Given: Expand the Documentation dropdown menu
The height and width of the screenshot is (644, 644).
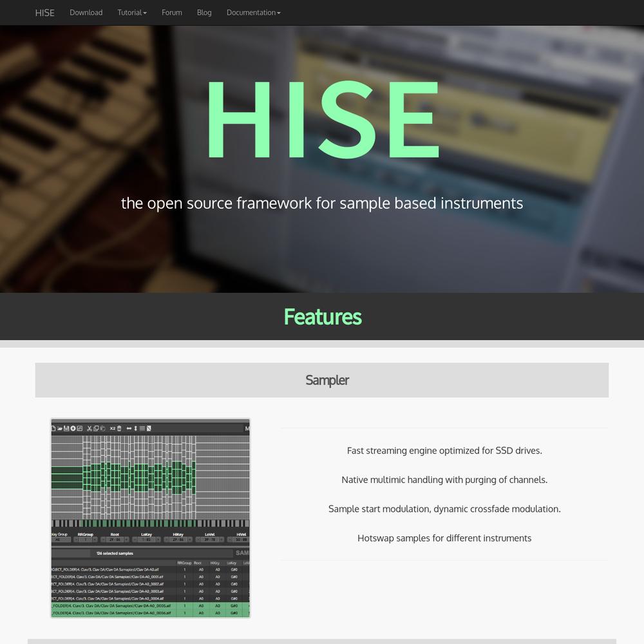Looking at the screenshot, I should [x=253, y=13].
